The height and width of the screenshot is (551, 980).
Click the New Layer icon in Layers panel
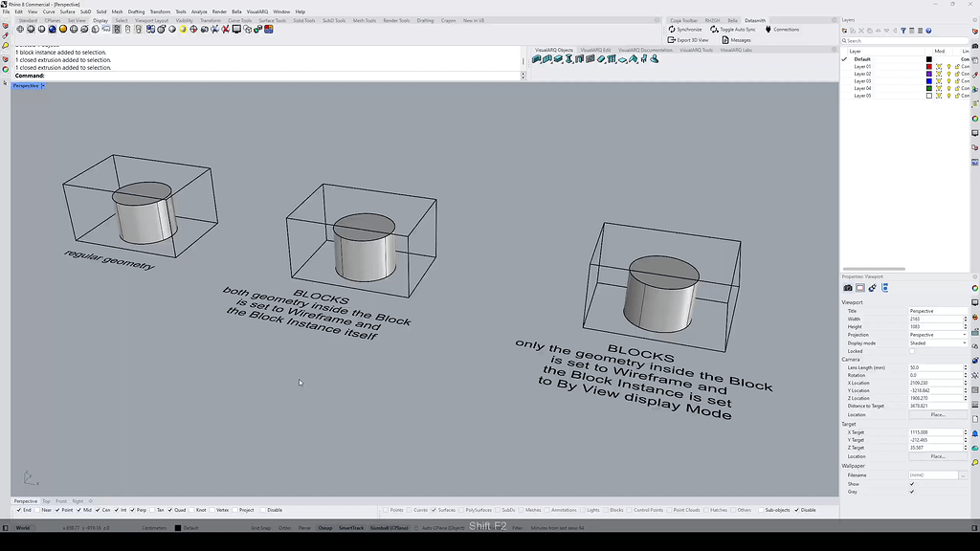pyautogui.click(x=844, y=31)
